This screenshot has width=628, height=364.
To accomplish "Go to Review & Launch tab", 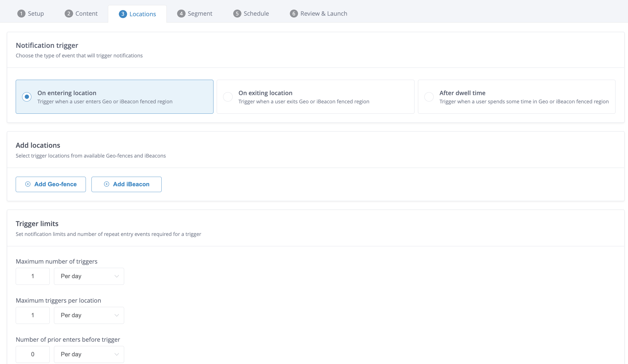I will [323, 14].
